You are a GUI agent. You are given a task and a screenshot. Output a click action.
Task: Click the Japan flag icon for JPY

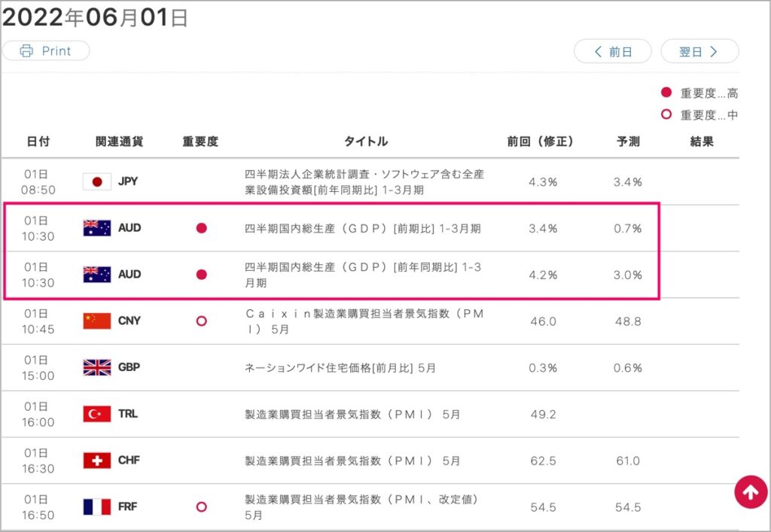click(97, 182)
